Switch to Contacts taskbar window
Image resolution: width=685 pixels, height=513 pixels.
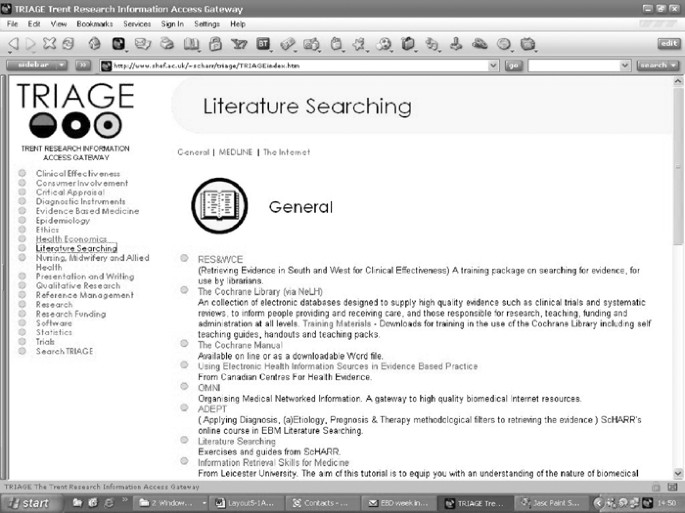pyautogui.click(x=321, y=503)
